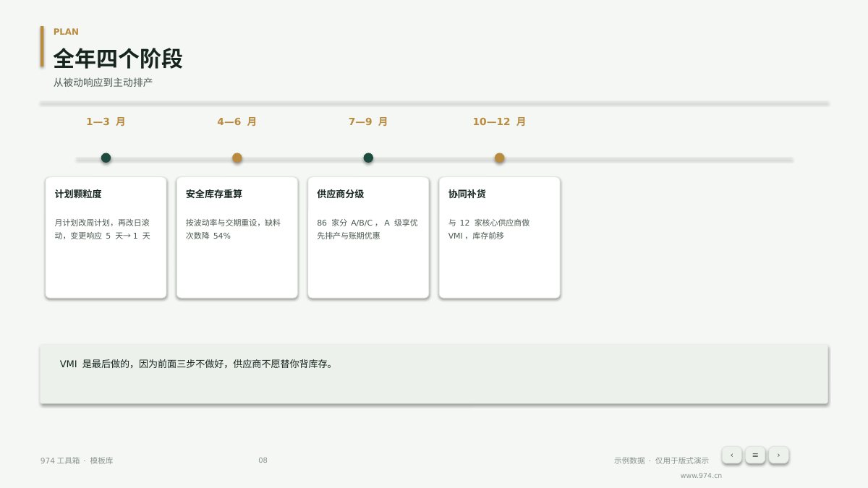Open the slide list menu icon
Viewport: 868px width, 488px height.
click(x=755, y=455)
